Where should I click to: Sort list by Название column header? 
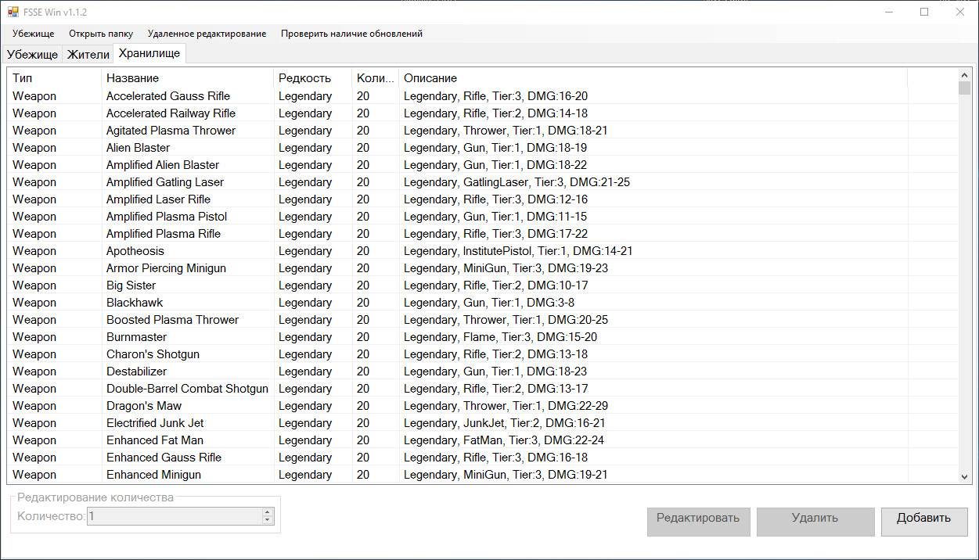point(187,78)
